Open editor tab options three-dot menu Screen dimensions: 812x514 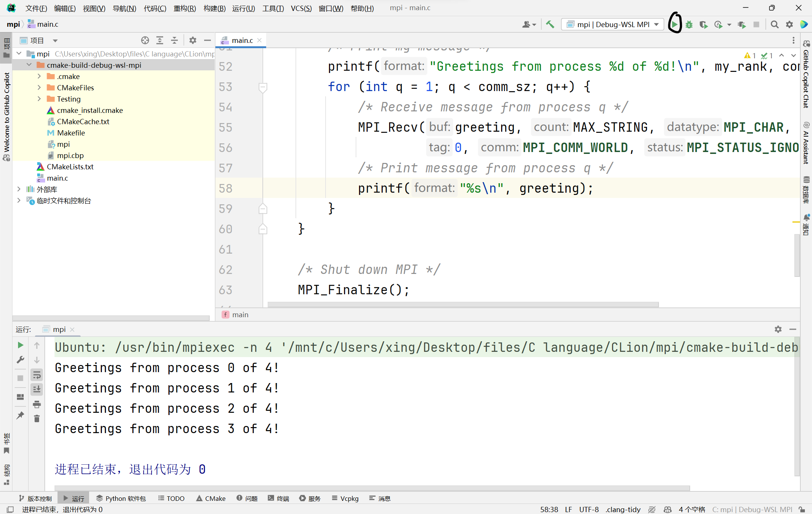(794, 40)
